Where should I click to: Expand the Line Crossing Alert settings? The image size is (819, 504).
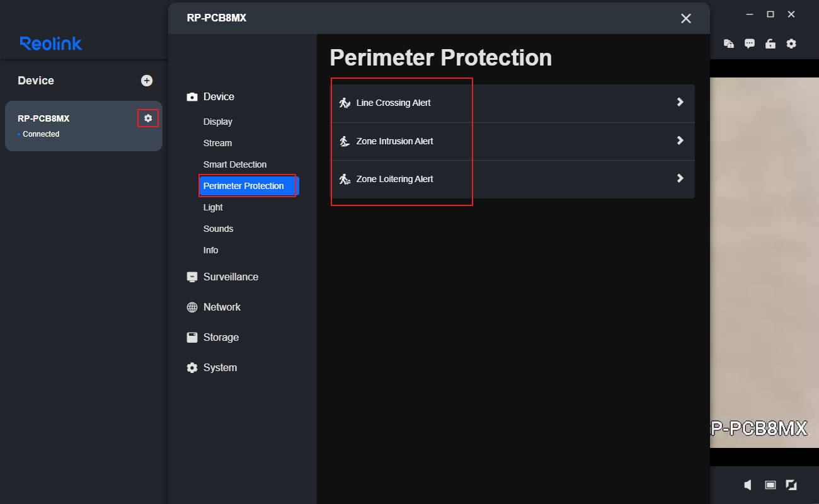pyautogui.click(x=680, y=103)
